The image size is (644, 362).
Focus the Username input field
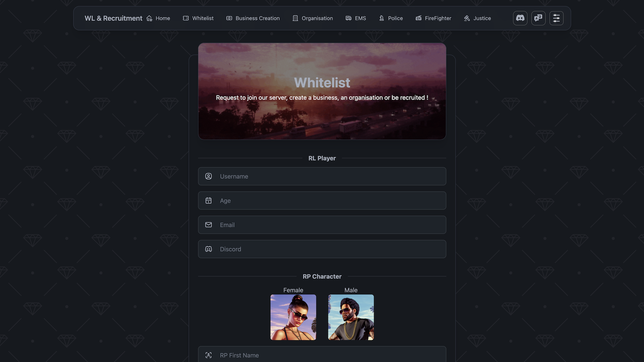(x=322, y=176)
